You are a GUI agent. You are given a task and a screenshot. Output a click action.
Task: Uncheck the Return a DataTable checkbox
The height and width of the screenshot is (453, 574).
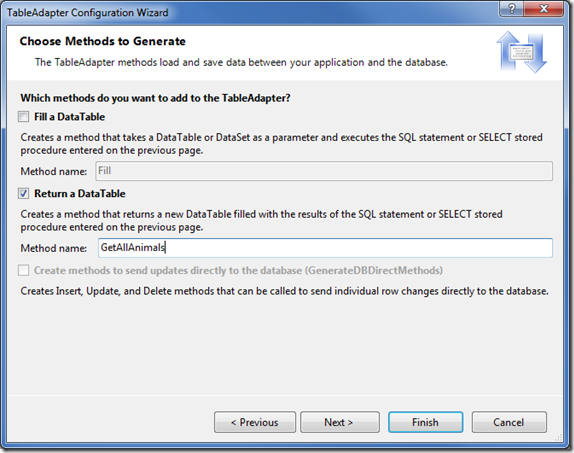[x=24, y=193]
